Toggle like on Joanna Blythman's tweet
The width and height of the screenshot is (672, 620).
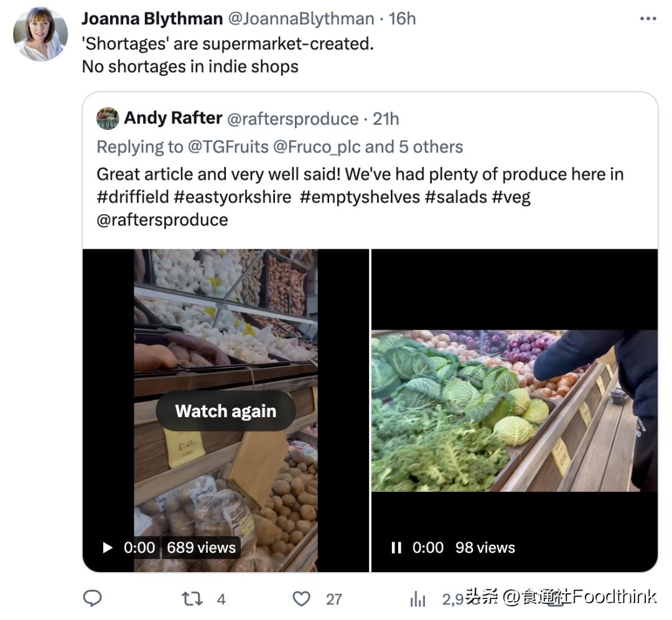click(x=301, y=598)
